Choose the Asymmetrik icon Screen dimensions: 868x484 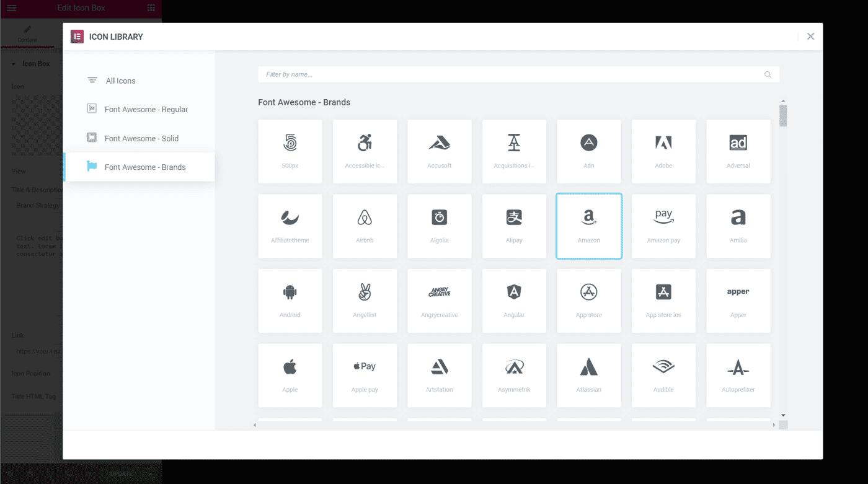(514, 376)
